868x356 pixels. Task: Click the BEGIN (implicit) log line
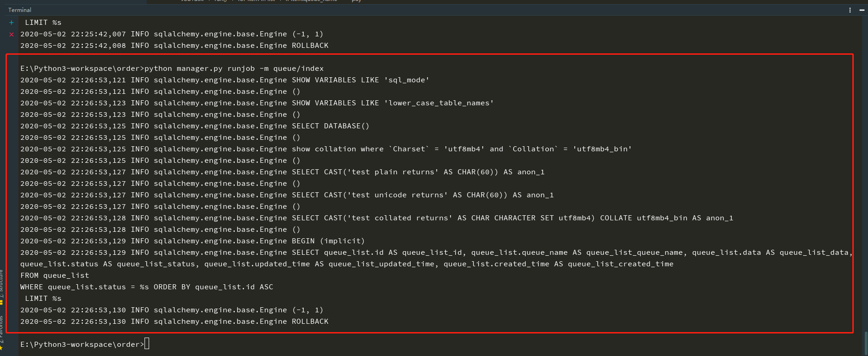pos(192,241)
